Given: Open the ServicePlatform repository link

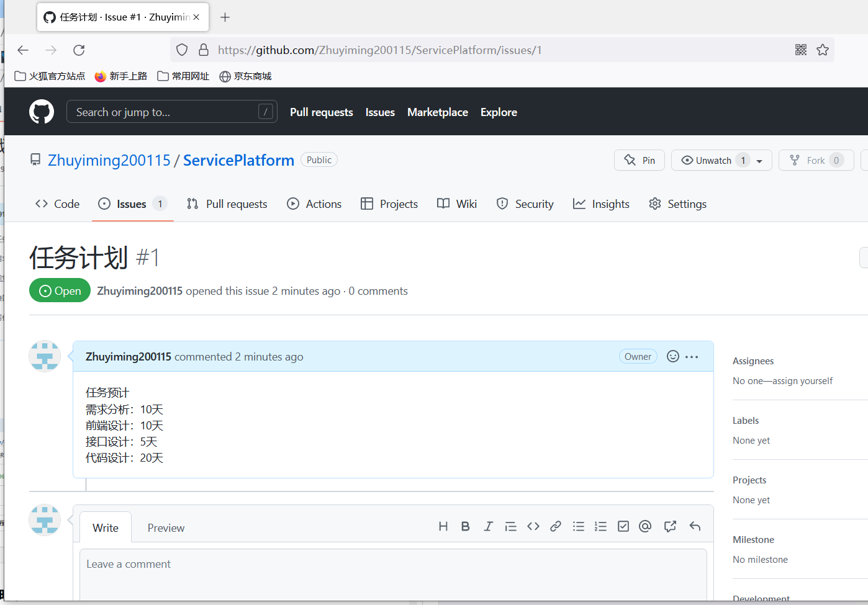Looking at the screenshot, I should coord(238,160).
